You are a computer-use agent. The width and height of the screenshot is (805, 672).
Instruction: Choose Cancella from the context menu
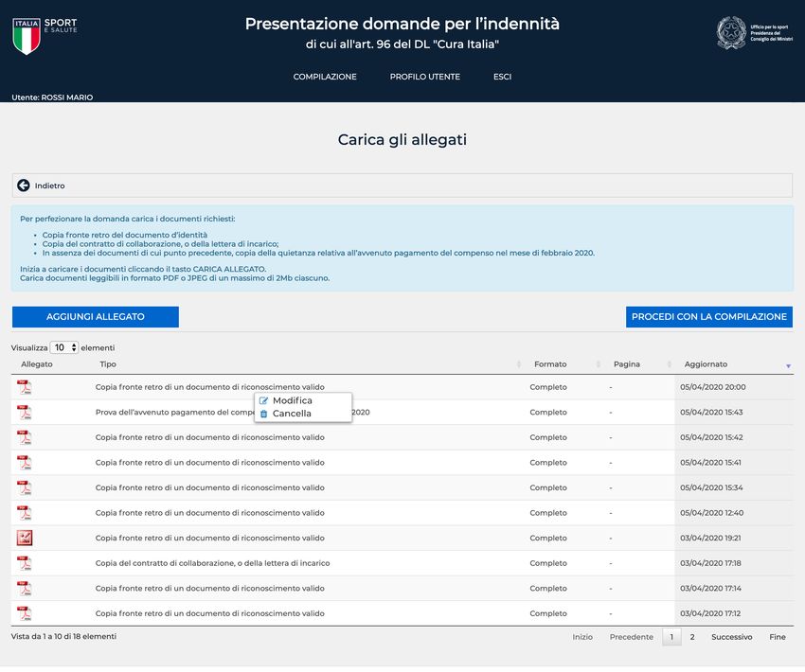[291, 414]
